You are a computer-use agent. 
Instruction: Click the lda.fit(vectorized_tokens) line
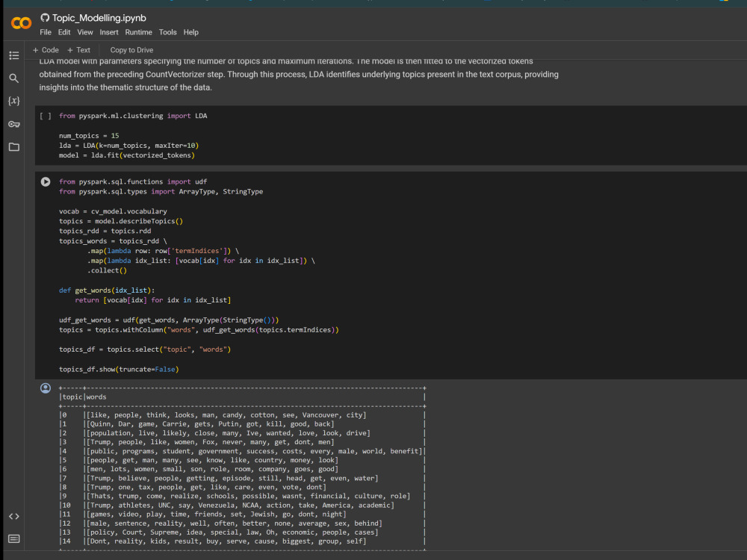coord(127,155)
